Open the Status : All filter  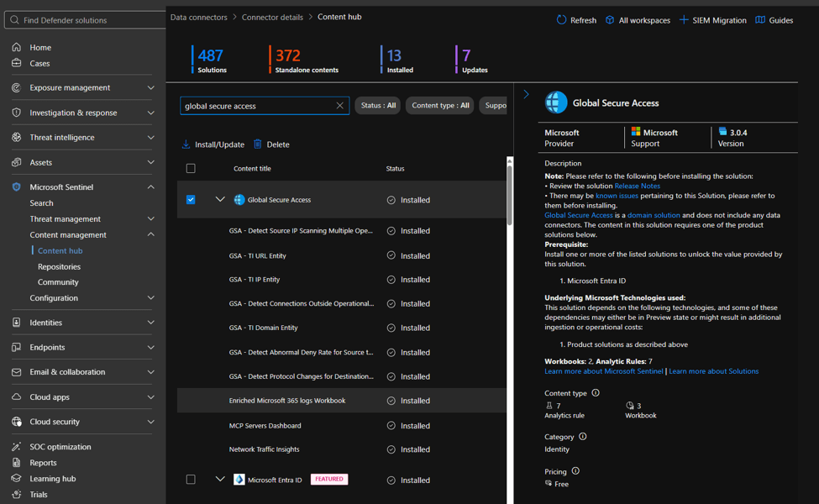(378, 106)
